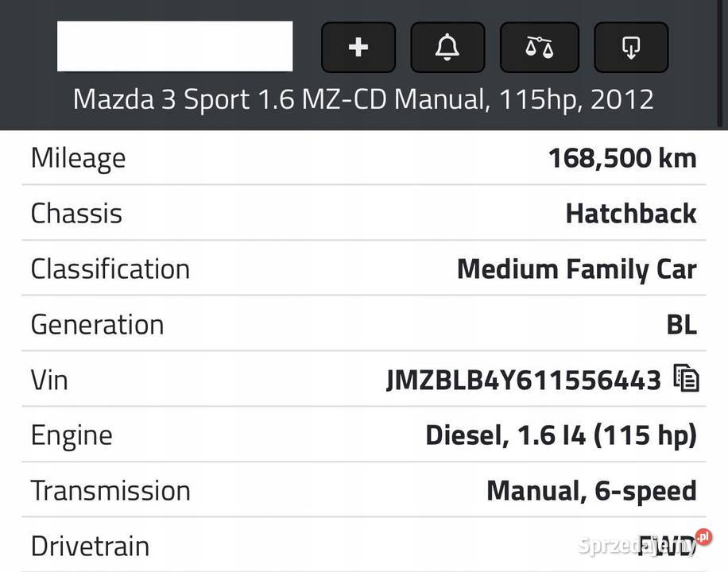Click the plus add button
Image resolution: width=728 pixels, height=572 pixels.
358,47
